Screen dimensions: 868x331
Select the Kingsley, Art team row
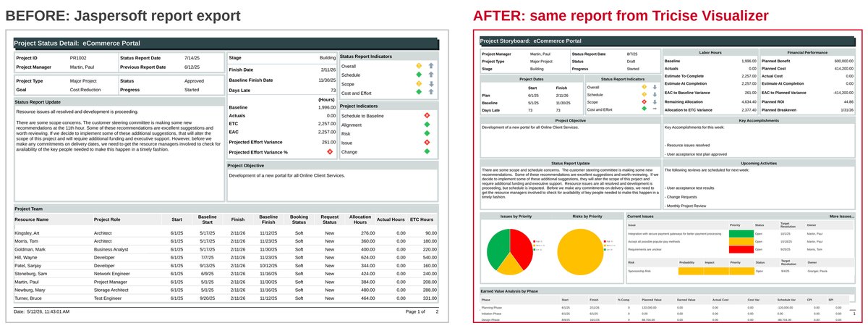pos(226,232)
